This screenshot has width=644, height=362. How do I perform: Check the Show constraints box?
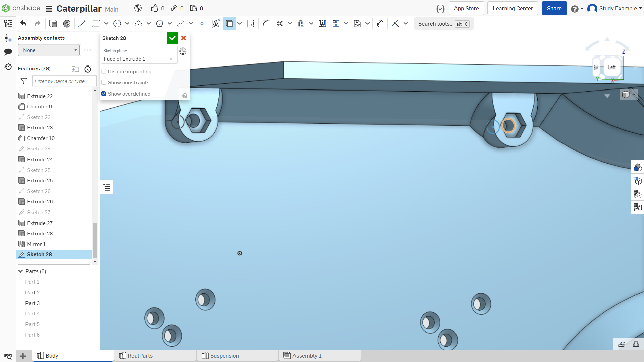(104, 82)
